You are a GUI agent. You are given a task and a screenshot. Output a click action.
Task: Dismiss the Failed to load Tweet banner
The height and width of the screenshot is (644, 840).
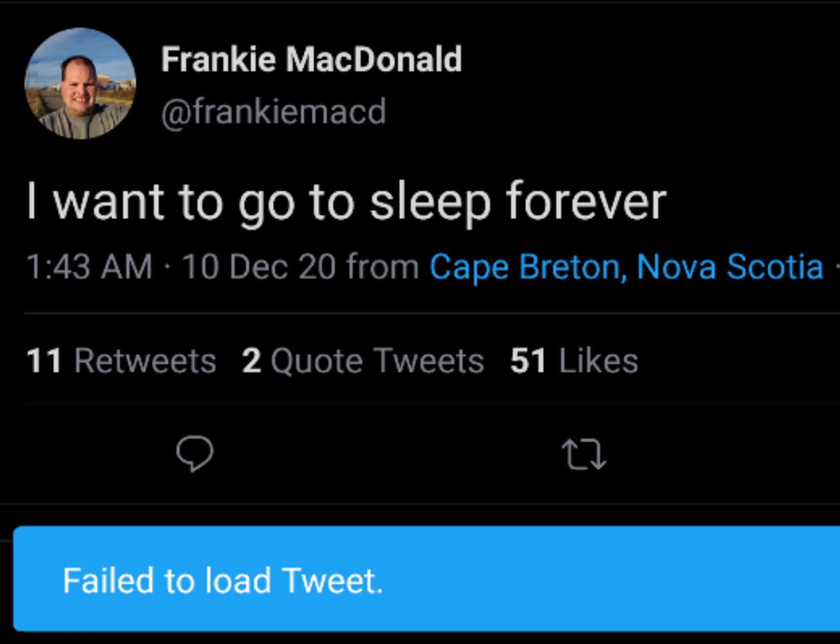pos(427,580)
